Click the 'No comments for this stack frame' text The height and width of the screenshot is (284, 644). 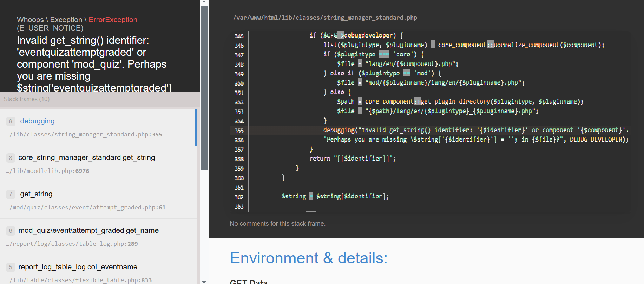click(277, 224)
